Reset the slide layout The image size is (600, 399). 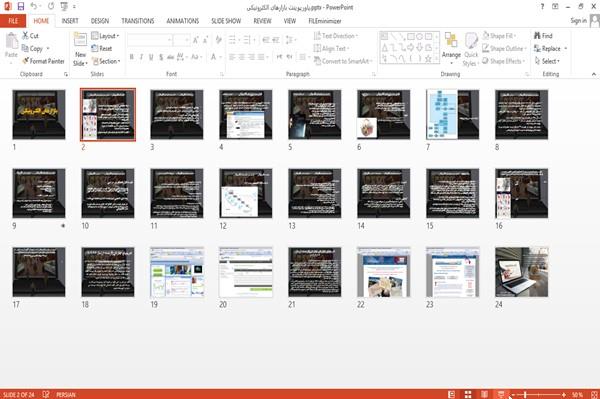coord(102,49)
